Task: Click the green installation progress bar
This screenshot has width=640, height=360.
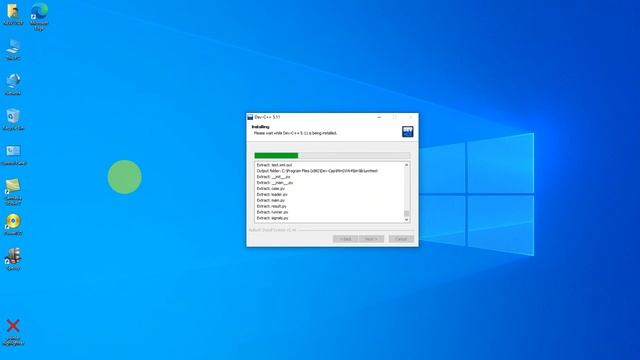Action: coord(332,156)
